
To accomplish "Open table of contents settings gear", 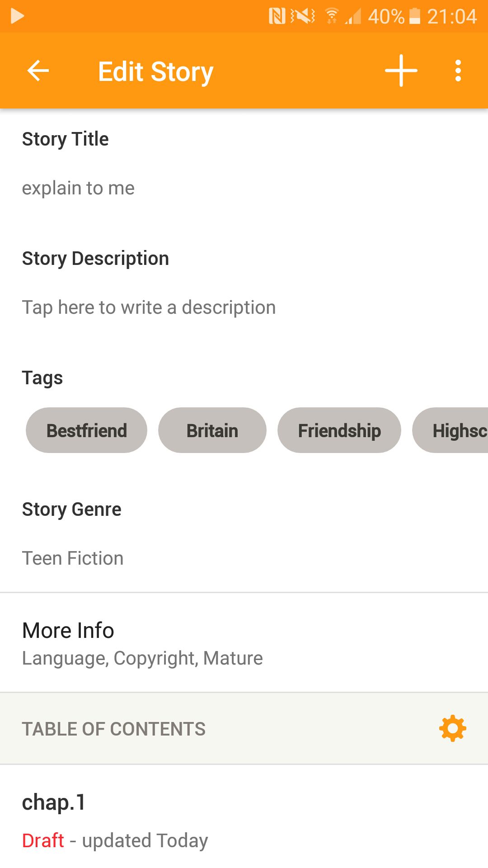I will click(453, 728).
